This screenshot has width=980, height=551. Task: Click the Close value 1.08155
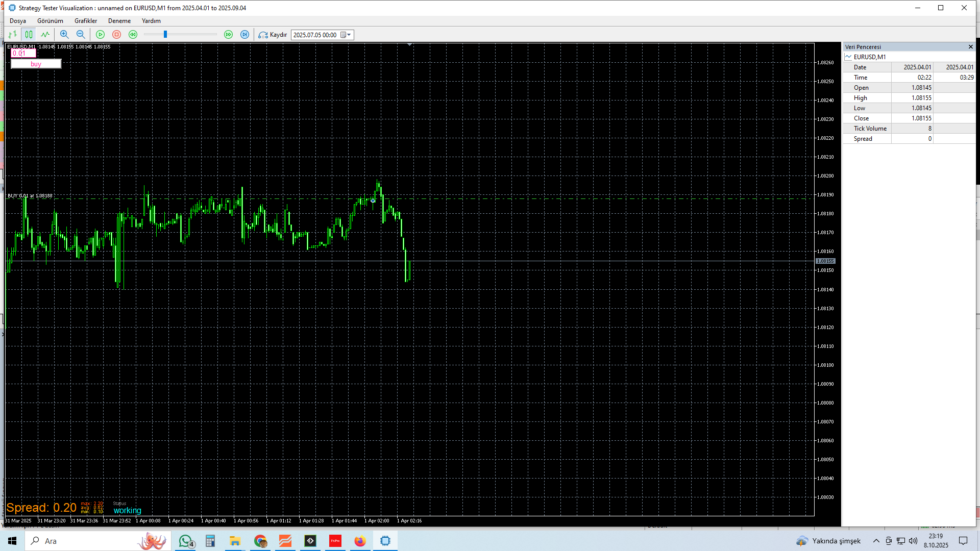point(921,118)
